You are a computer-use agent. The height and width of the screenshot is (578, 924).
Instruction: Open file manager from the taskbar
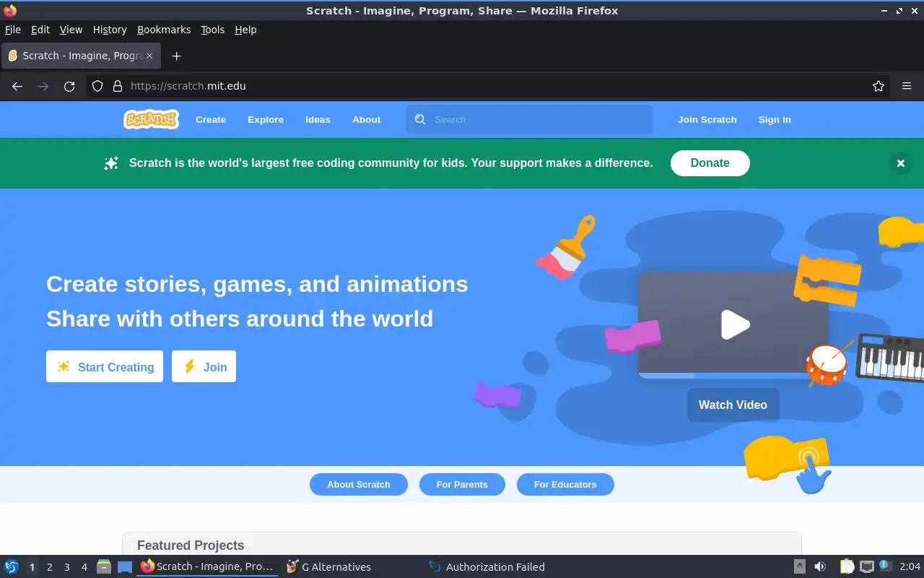[103, 567]
